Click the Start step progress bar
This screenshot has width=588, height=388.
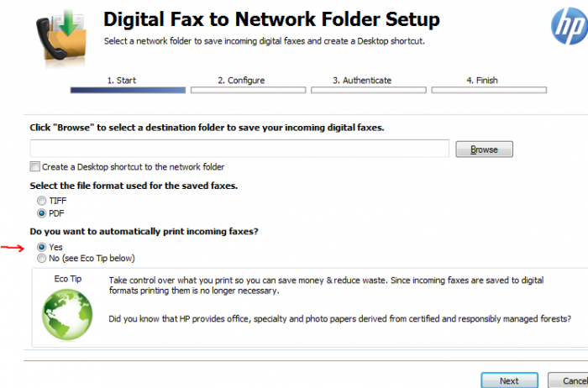pyautogui.click(x=128, y=90)
